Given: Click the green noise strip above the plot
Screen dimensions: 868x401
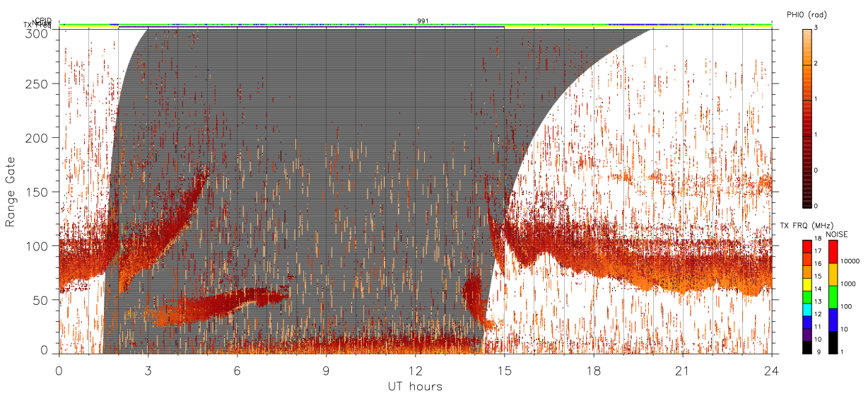Looking at the screenshot, I should 416,25.
